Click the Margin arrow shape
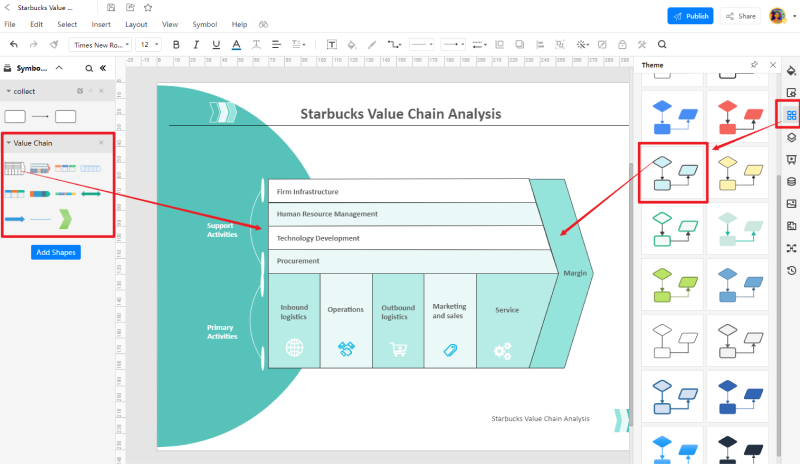 [575, 273]
